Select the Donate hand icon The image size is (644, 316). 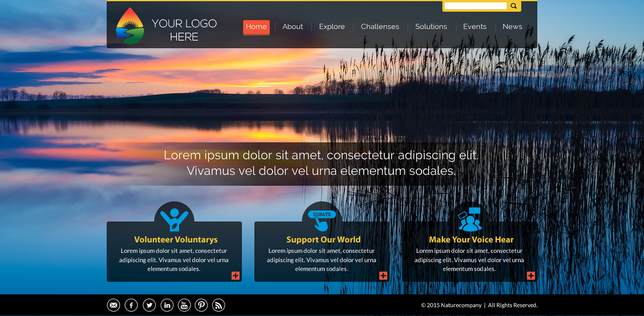pyautogui.click(x=322, y=217)
